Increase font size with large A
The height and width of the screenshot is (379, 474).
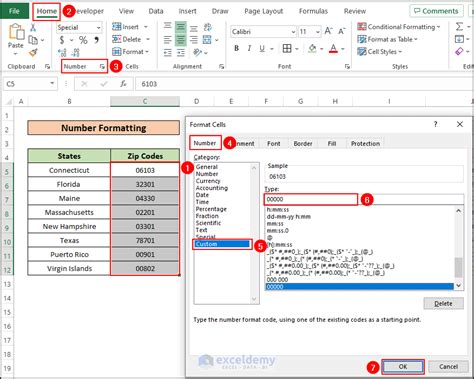328,31
